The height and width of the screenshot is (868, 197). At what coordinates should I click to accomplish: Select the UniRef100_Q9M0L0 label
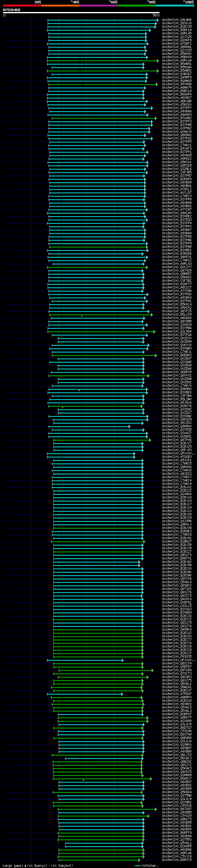177,525
